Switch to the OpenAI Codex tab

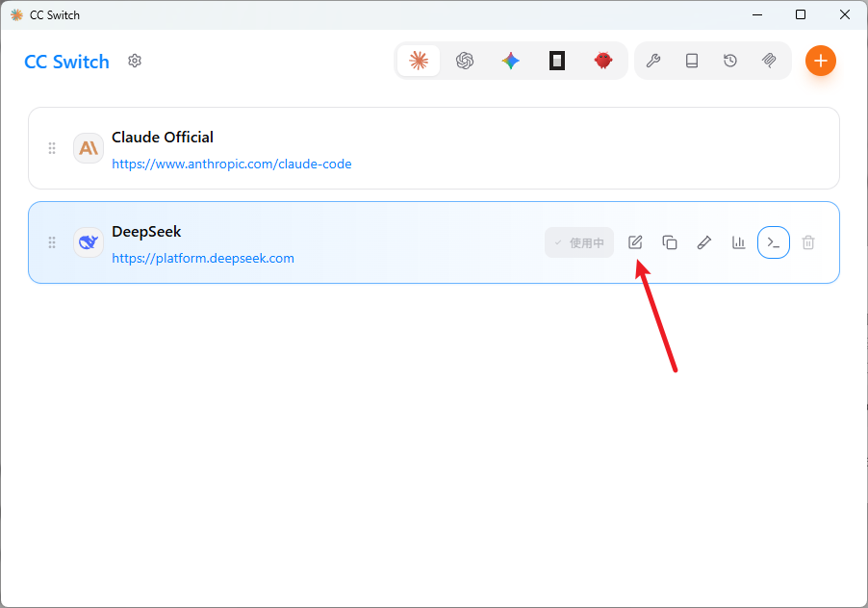(465, 61)
